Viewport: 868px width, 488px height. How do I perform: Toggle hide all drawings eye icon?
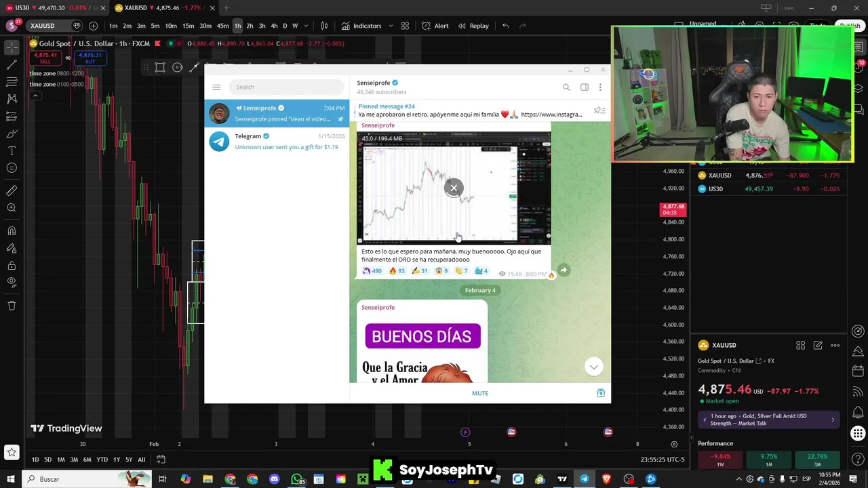12,282
